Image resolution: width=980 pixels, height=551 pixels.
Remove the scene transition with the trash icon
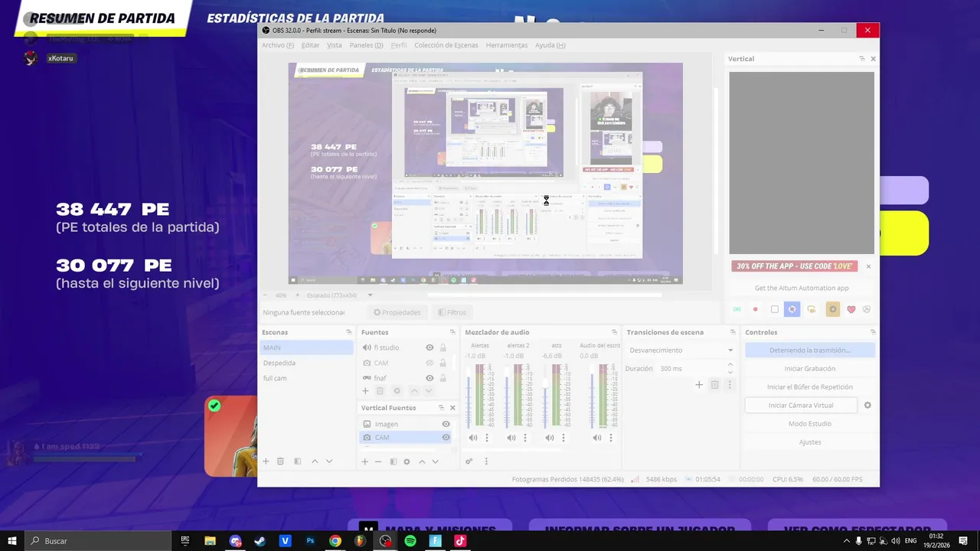714,385
